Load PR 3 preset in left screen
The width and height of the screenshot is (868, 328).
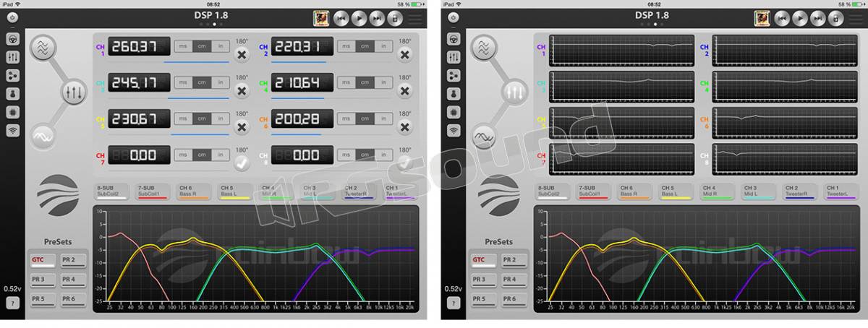43,280
